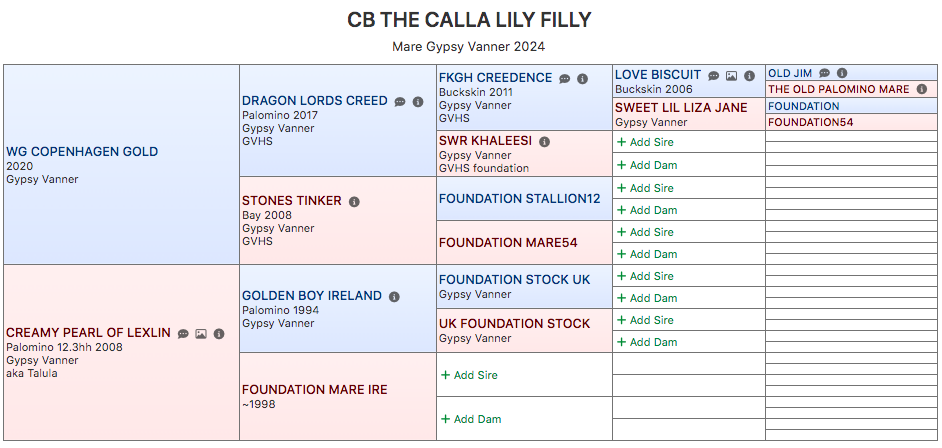942x448 pixels.
Task: View photo icon for Love Biscuit
Action: pos(731,76)
